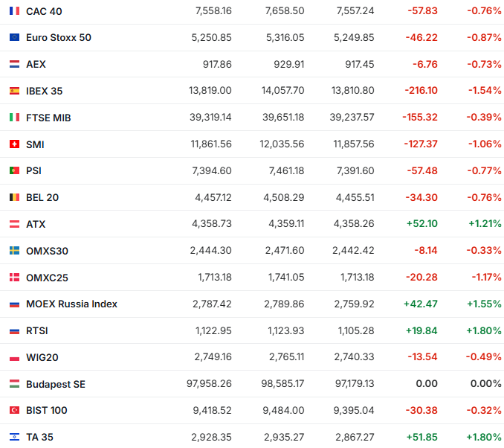This screenshot has height=448, width=504.
Task: Open the Euro Stoxx 50 index page
Action: pos(59,37)
